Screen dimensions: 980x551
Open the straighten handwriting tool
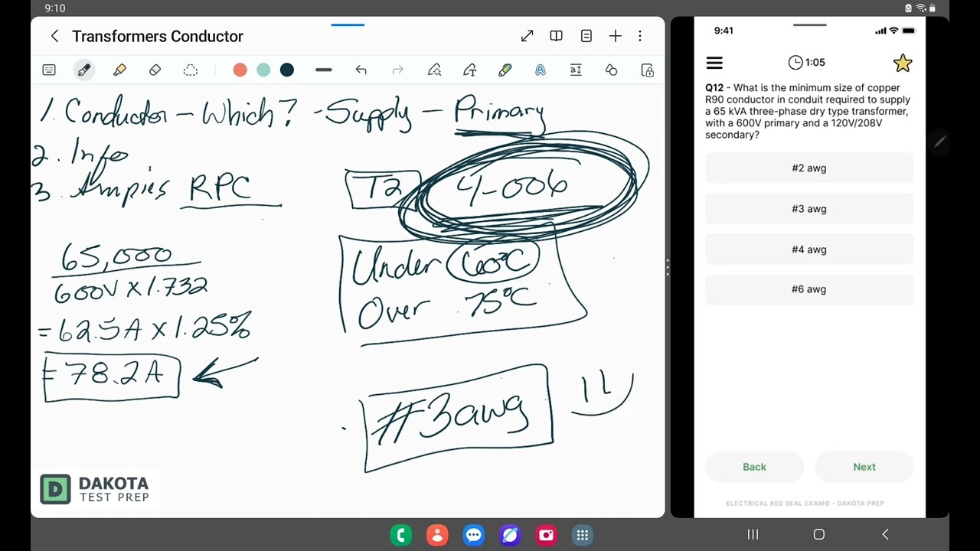coord(469,70)
